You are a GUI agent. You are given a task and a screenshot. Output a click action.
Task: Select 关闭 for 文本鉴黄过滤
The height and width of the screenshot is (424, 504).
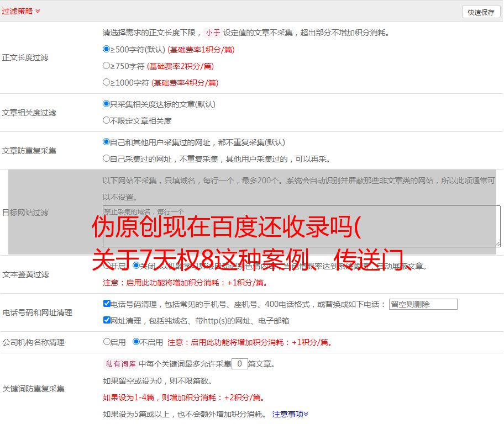(136, 266)
